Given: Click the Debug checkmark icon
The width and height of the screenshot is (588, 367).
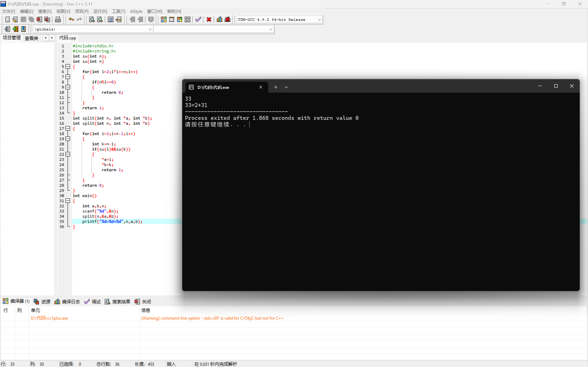Looking at the screenshot, I should 198,20.
